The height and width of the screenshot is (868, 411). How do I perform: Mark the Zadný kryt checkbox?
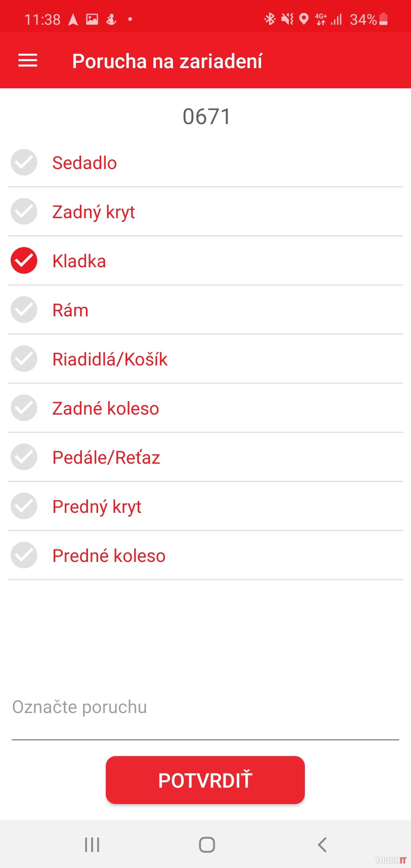(24, 211)
